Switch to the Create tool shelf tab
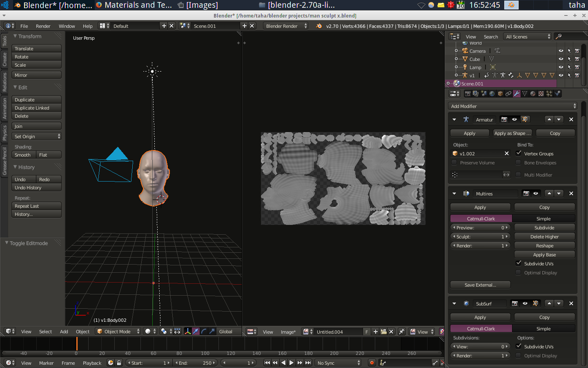 4,59
